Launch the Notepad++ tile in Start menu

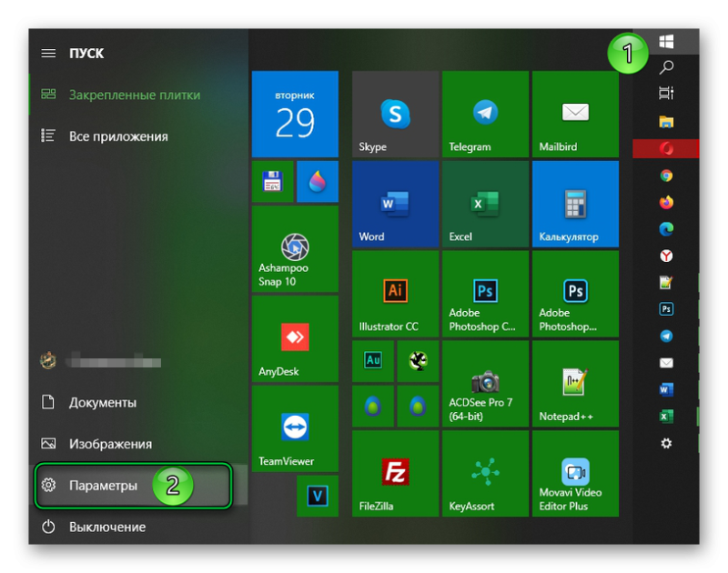tap(576, 384)
